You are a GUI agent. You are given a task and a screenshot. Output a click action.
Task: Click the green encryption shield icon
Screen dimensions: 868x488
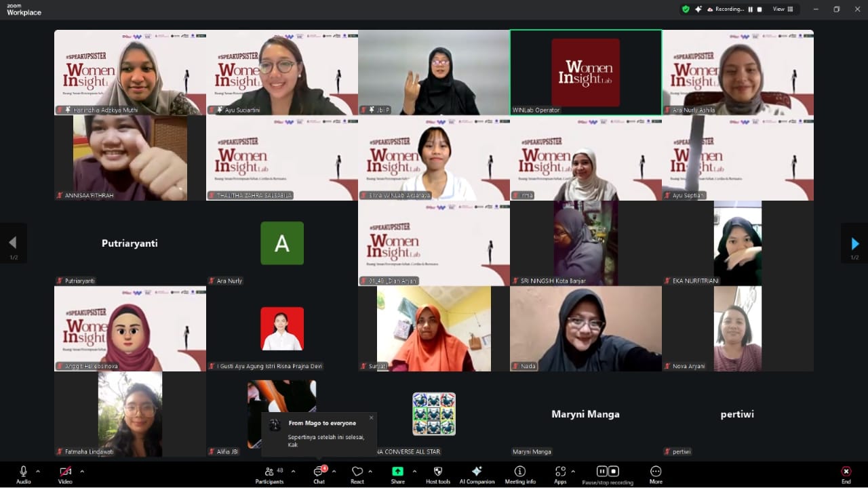686,9
